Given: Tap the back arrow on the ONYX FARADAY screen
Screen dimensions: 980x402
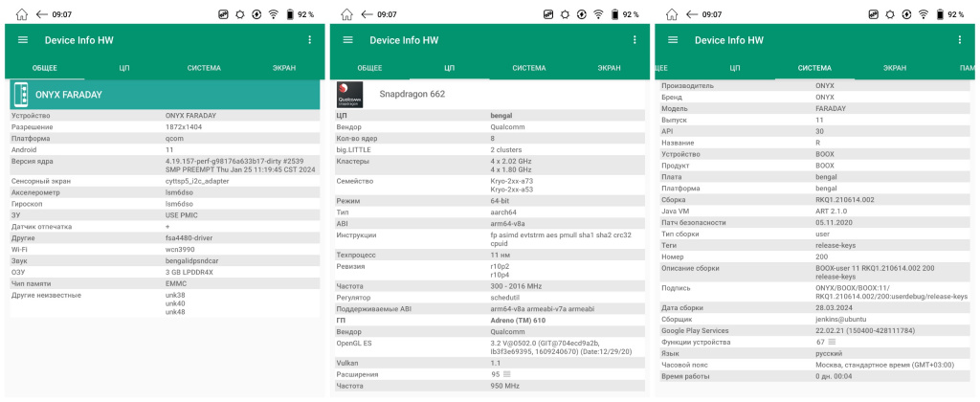Looking at the screenshot, I should pyautogui.click(x=42, y=13).
